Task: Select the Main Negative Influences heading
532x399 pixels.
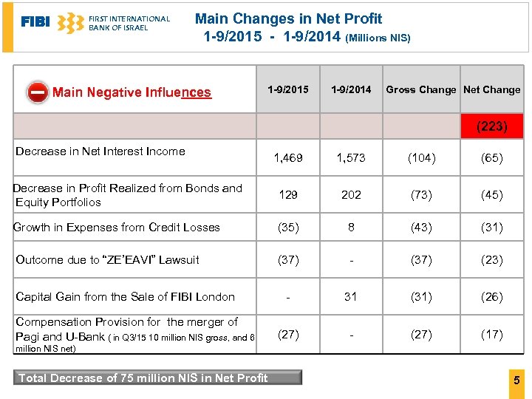Action: [x=132, y=92]
